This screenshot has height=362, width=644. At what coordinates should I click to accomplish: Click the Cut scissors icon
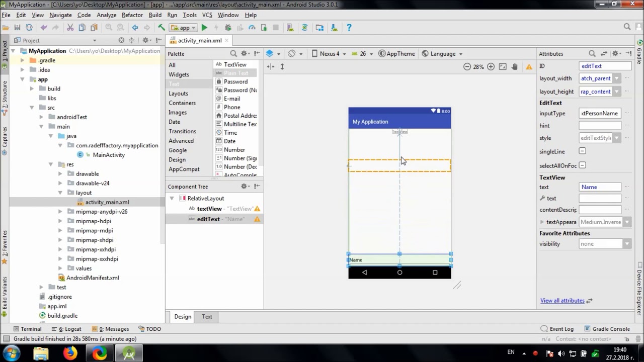[x=70, y=28]
